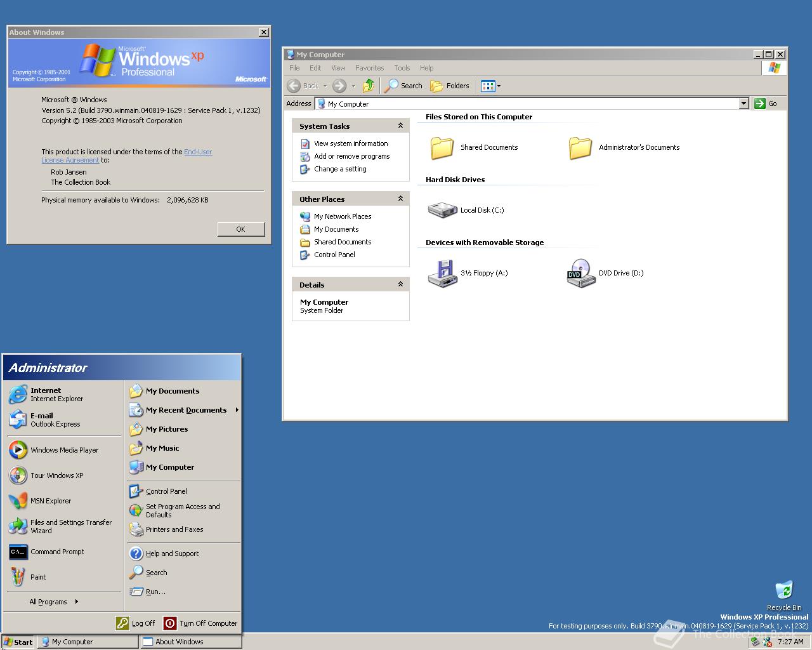
Task: Switch to About Windows taskbar button
Action: point(191,642)
